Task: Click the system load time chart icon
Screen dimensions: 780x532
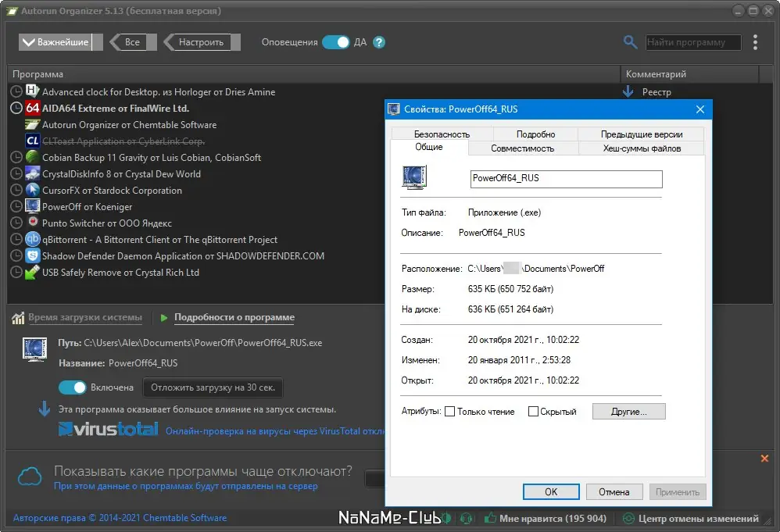Action: (x=18, y=318)
